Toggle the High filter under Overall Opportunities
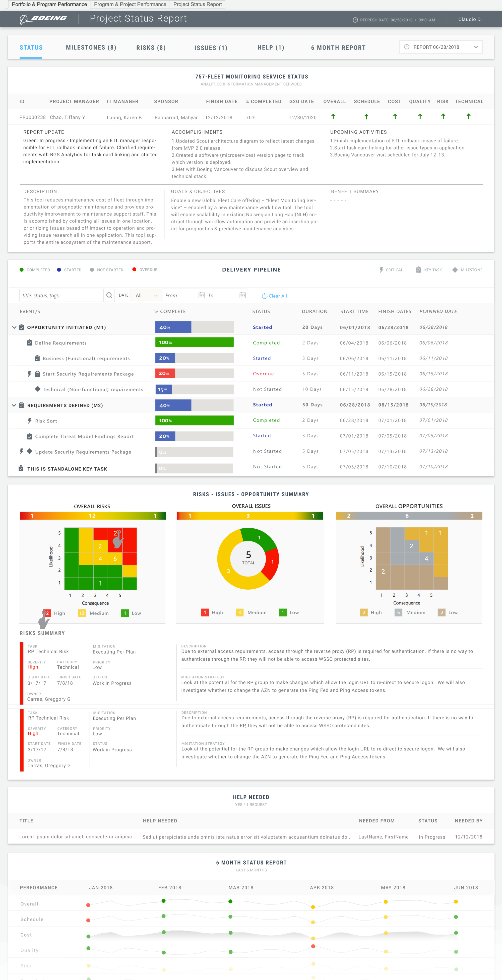 [371, 612]
